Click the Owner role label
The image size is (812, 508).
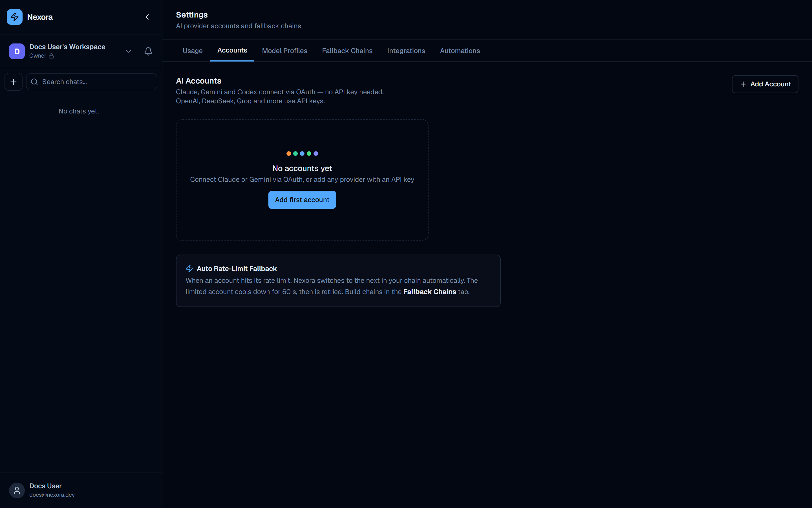coord(37,56)
